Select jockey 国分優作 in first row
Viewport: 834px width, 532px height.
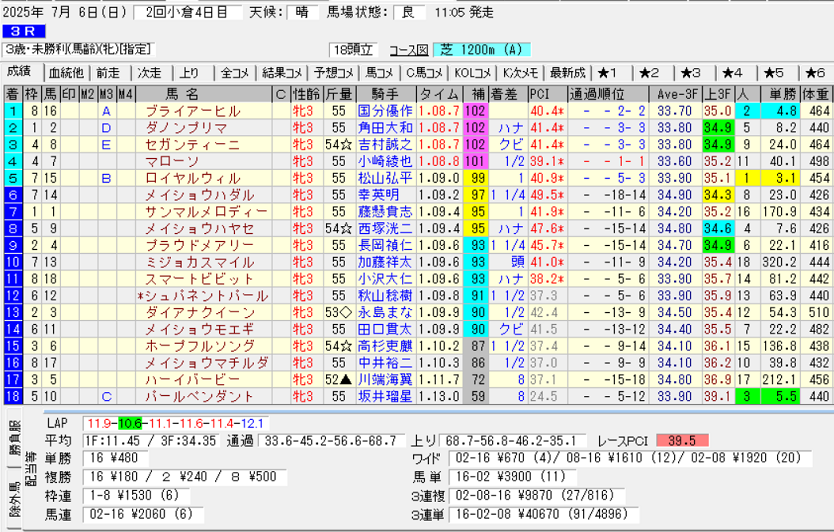(384, 111)
